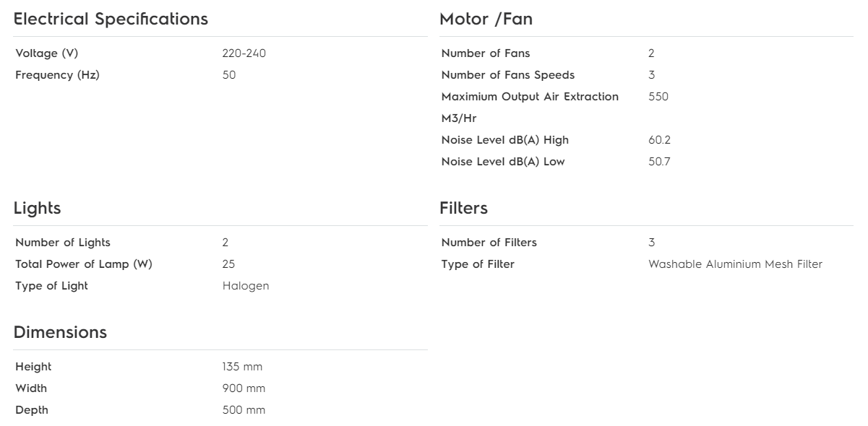Click the Depth dimension label

pyautogui.click(x=32, y=410)
